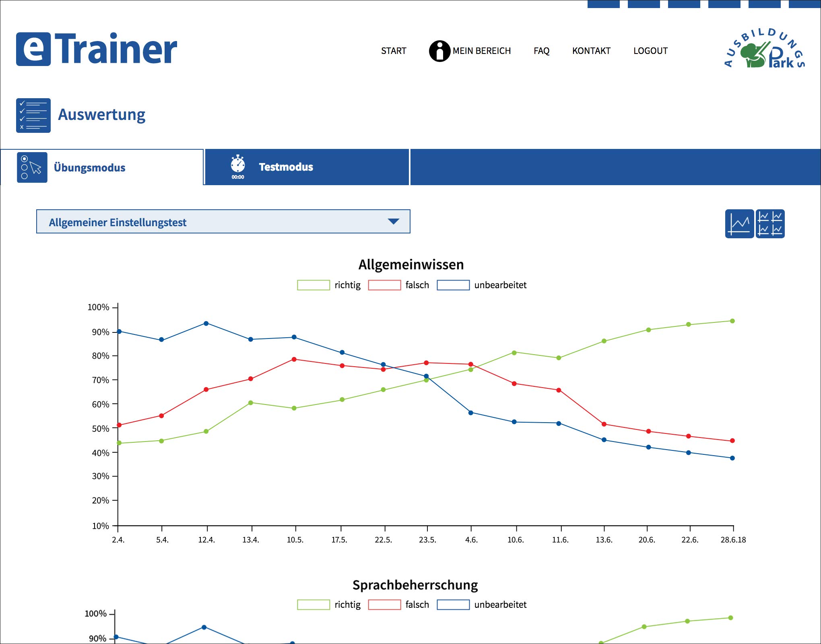Toggle red falsch swatch in Sprachbeherrschung legend
The image size is (821, 644).
384,605
